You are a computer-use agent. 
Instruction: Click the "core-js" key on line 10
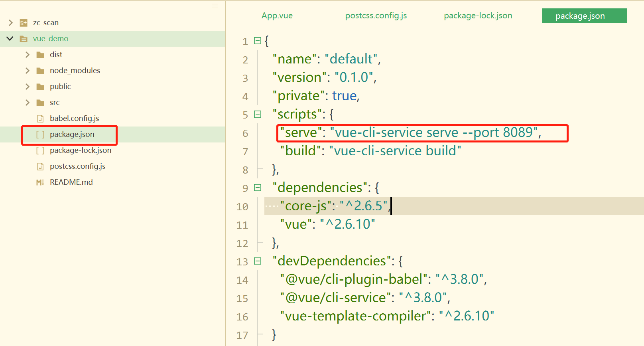pos(306,206)
